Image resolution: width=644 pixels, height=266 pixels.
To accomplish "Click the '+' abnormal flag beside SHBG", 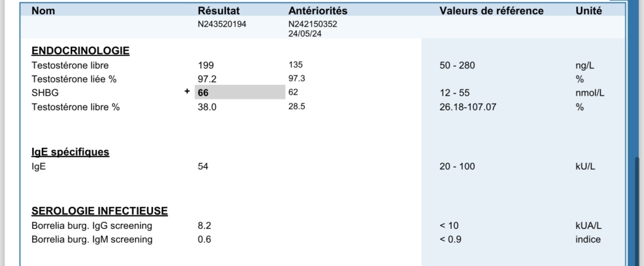I will (x=187, y=91).
